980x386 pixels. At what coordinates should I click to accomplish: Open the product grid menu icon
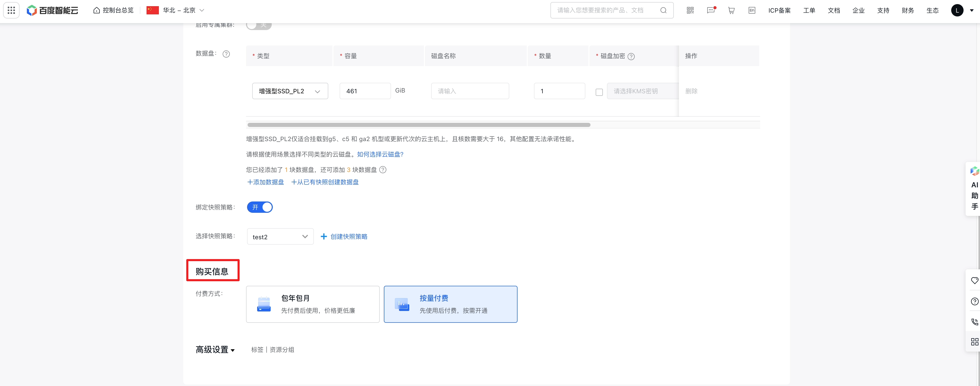coord(11,10)
